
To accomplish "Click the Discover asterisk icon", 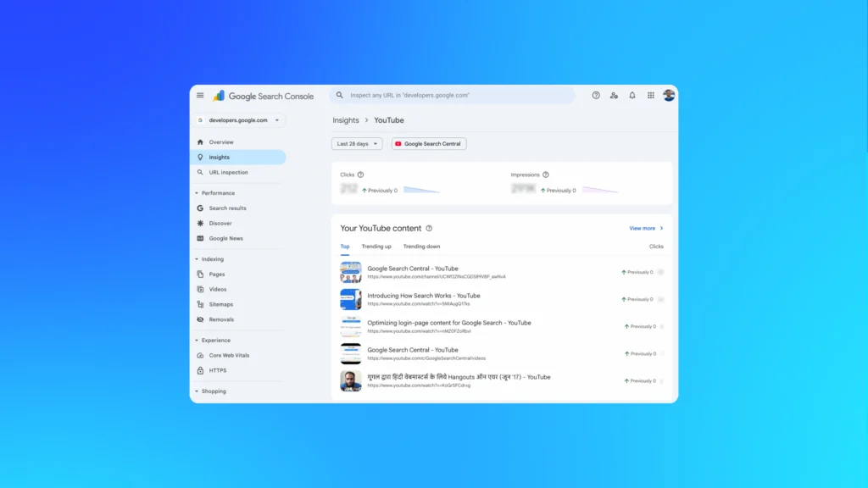I will [200, 223].
